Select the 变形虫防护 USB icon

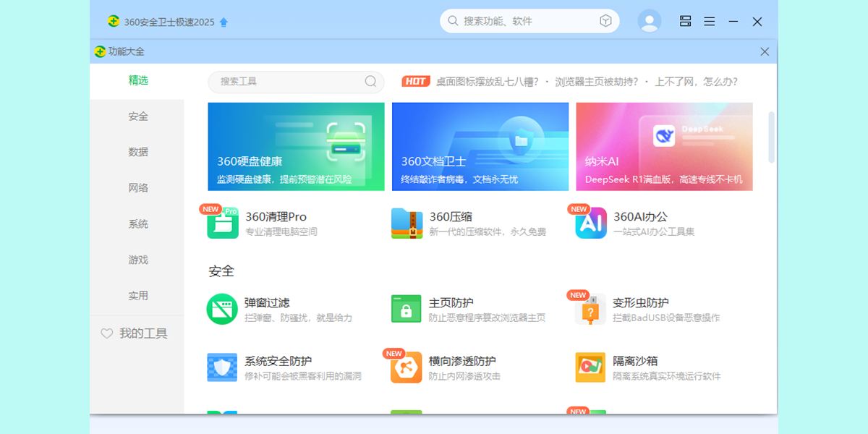pos(590,310)
